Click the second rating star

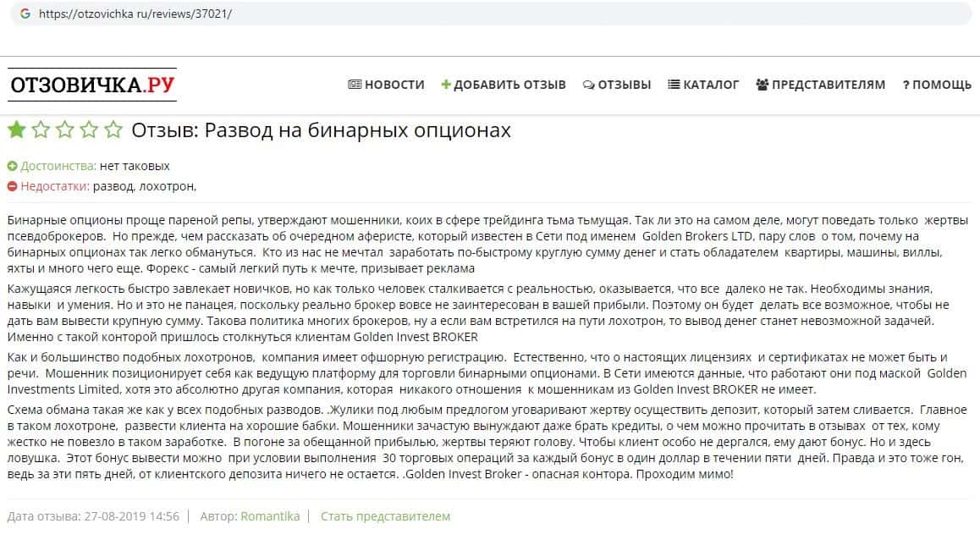[41, 129]
